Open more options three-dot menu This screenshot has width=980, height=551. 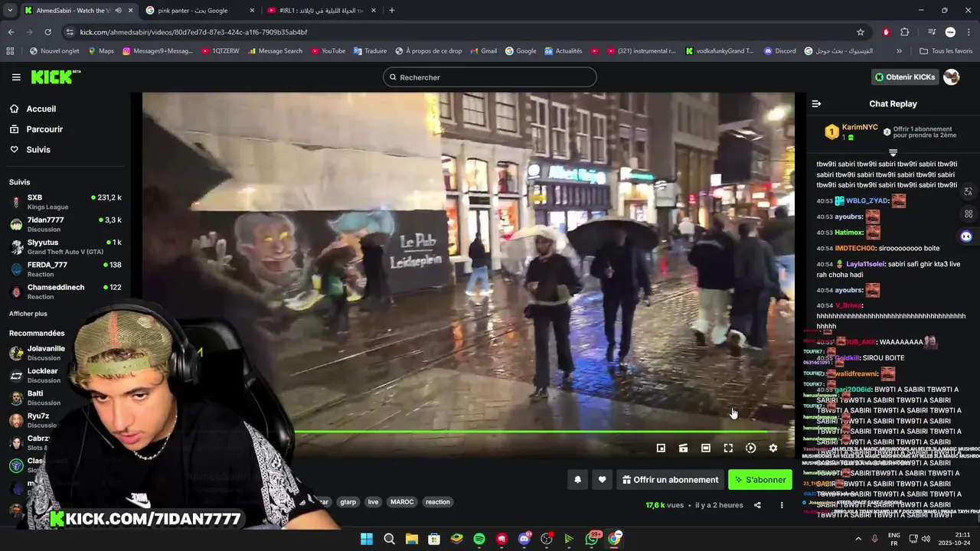[x=782, y=505]
